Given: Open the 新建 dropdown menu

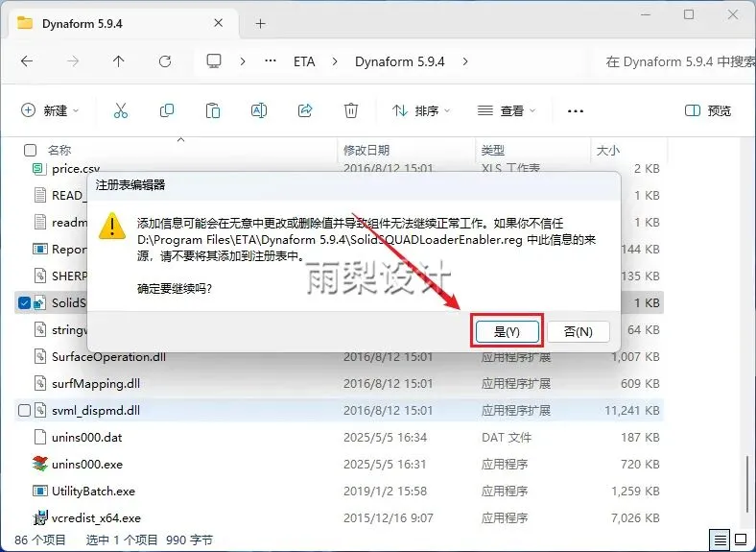Looking at the screenshot, I should (x=50, y=110).
